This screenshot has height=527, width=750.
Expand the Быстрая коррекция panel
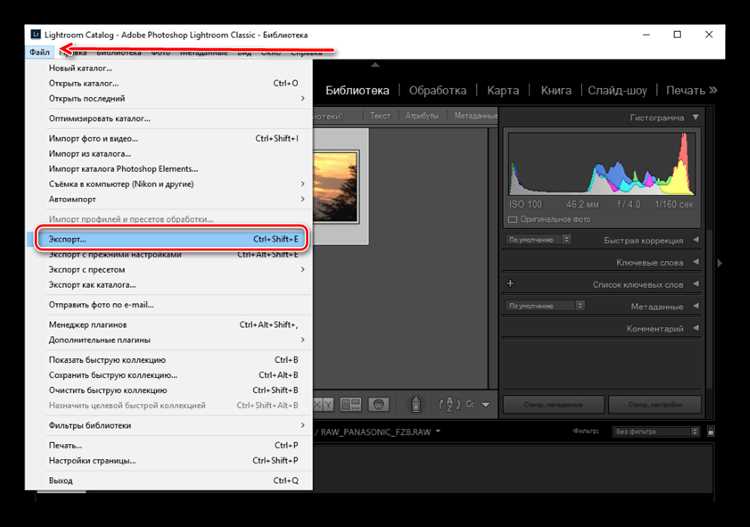pyautogui.click(x=696, y=240)
